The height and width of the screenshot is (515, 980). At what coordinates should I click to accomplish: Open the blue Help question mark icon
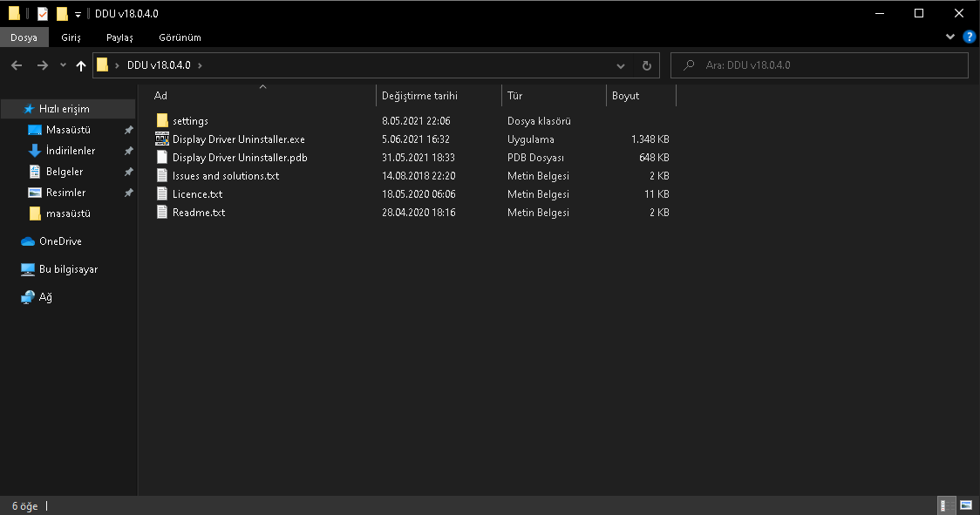[969, 37]
